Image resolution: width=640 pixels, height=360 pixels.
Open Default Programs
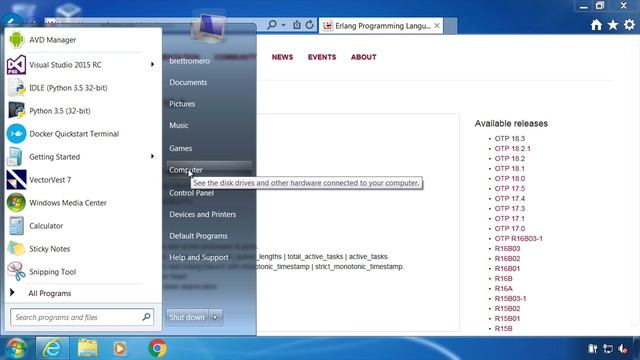(x=198, y=236)
